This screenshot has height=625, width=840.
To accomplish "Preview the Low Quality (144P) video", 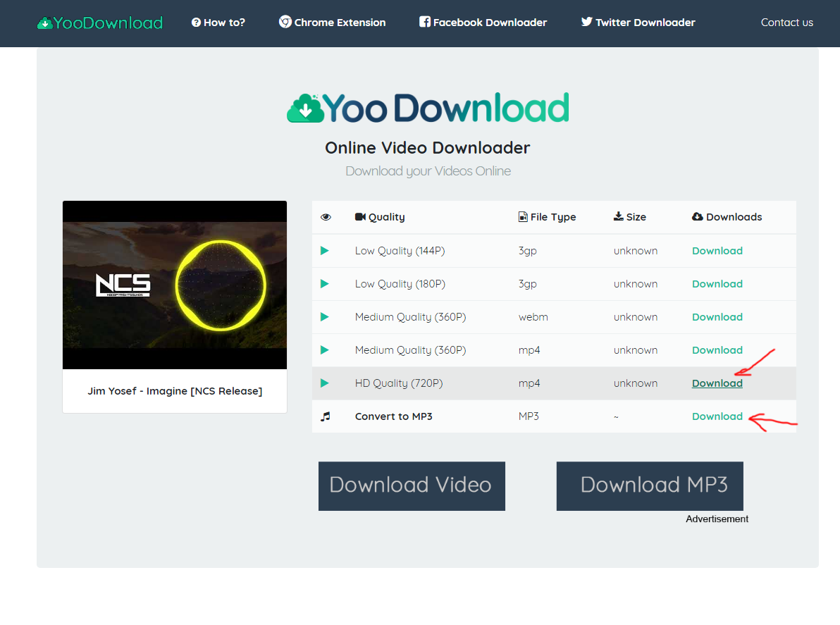I will [325, 251].
